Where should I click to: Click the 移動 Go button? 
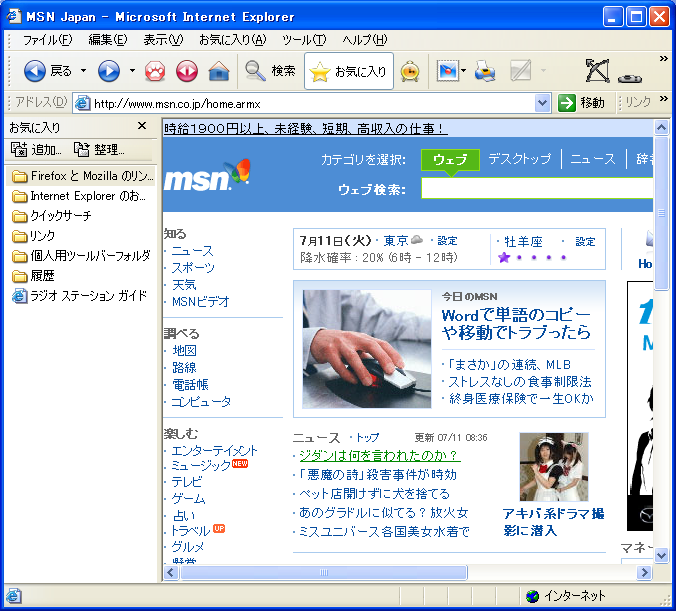(582, 103)
